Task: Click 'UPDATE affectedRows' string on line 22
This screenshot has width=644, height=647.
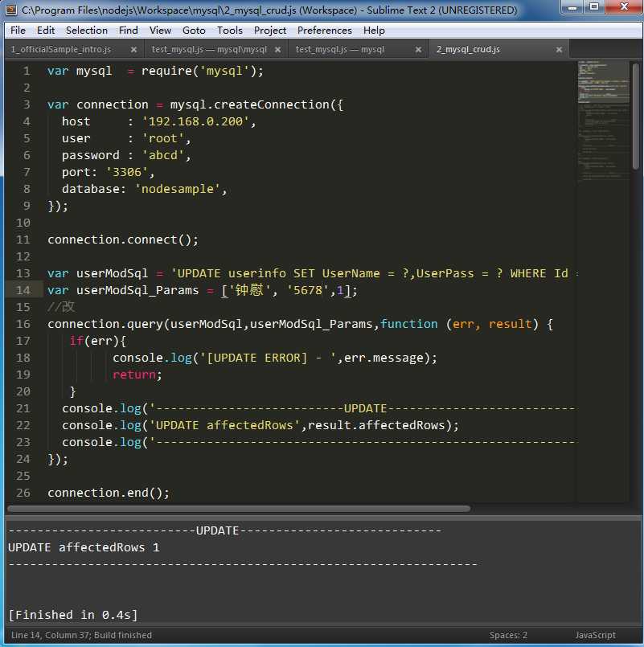Action: pos(224,425)
